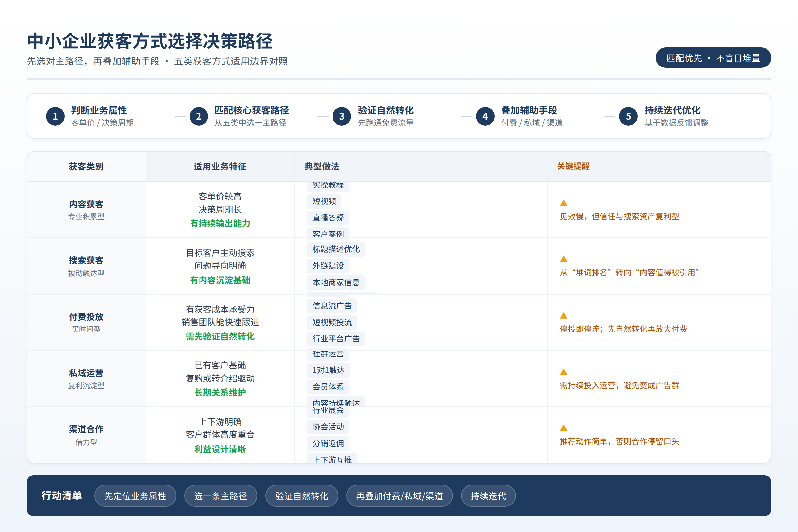The image size is (798, 532).
Task: Click the 协会活动 tag
Action: tap(328, 427)
